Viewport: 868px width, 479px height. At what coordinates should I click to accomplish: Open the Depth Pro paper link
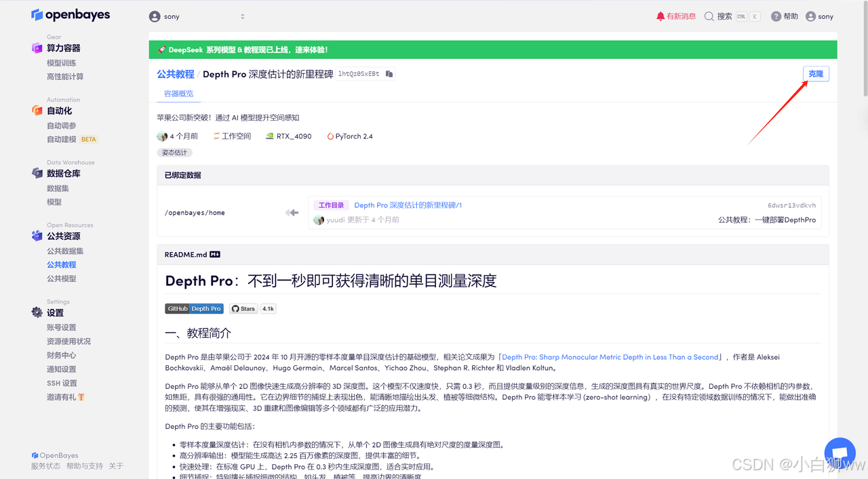pyautogui.click(x=610, y=356)
